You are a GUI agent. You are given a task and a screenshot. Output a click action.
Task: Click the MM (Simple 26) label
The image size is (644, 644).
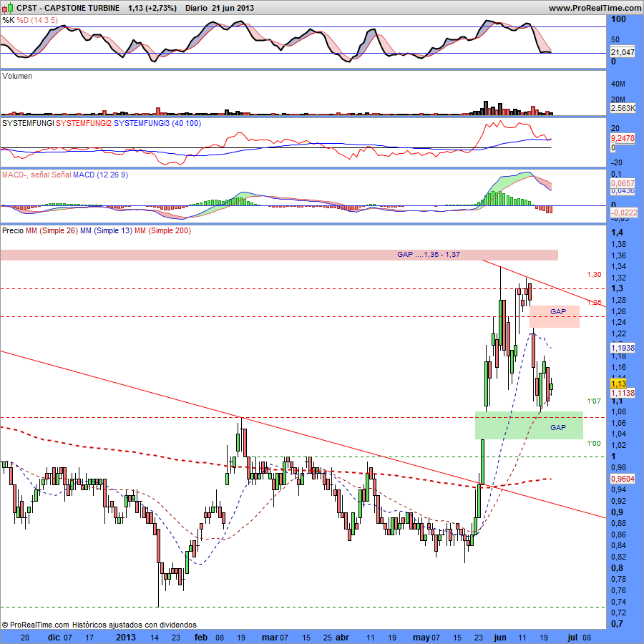52,231
